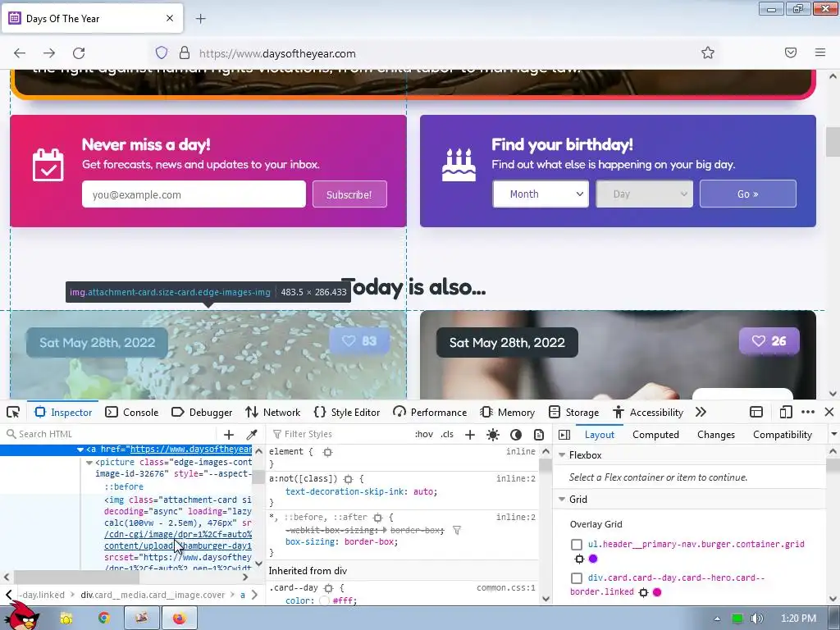Open the Layout sidebar tab
Image resolution: width=840 pixels, height=630 pixels.
coord(600,435)
